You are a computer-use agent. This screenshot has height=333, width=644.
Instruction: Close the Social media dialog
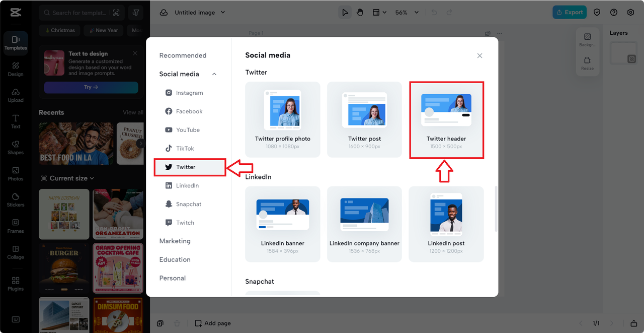(479, 55)
